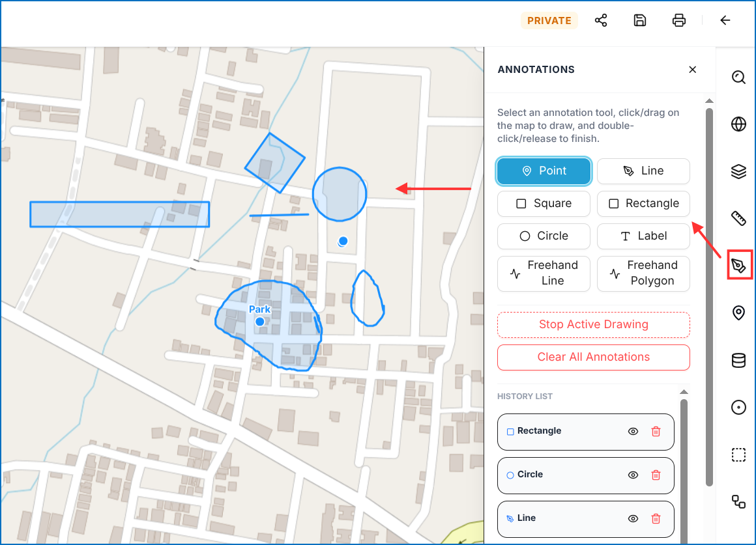Activate the Freehand Line tool
The image size is (756, 545).
click(x=544, y=273)
